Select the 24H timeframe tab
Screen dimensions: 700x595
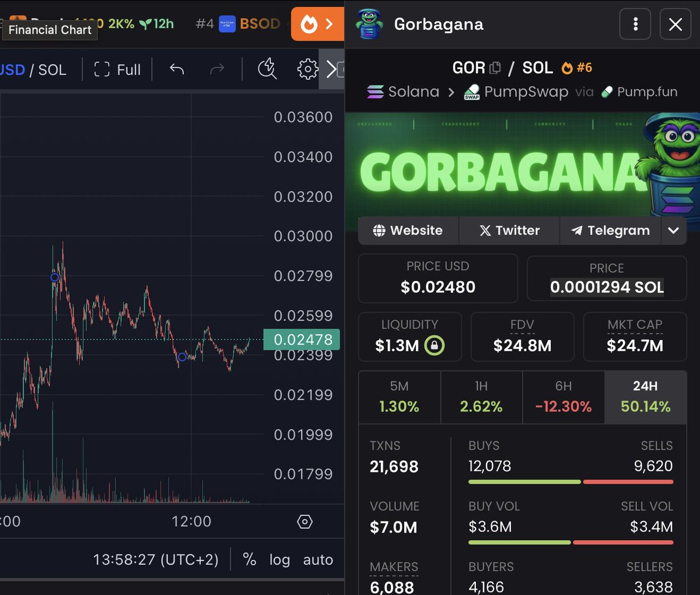(646, 397)
